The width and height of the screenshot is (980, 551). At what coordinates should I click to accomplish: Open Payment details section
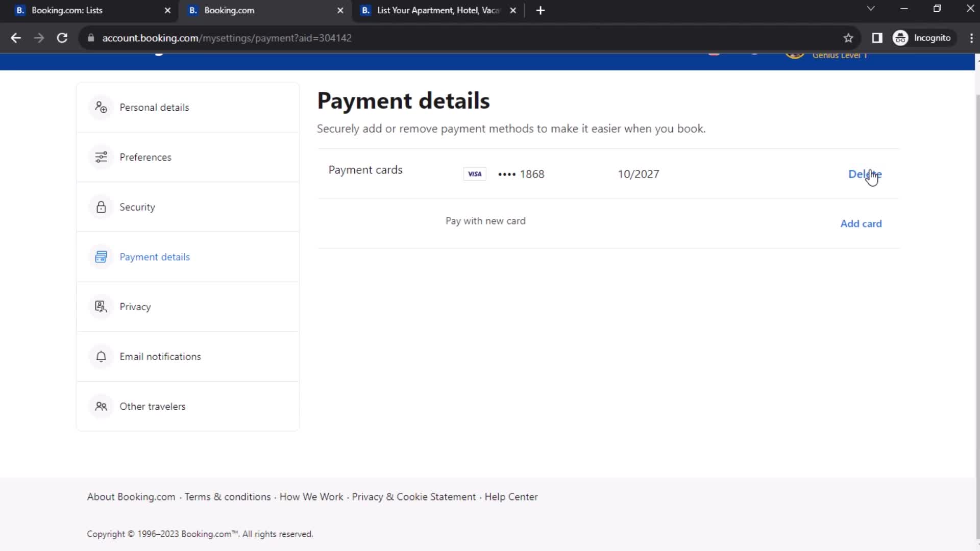(188, 257)
